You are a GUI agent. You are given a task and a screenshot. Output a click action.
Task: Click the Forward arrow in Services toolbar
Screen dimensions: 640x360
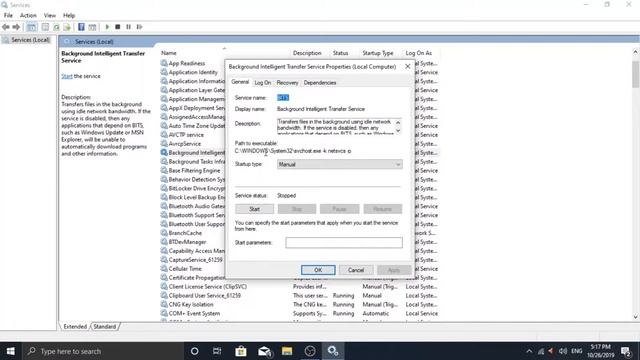pos(16,27)
